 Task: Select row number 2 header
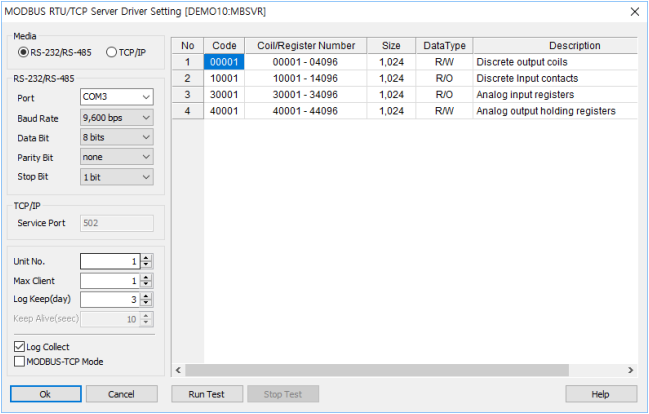[187, 78]
